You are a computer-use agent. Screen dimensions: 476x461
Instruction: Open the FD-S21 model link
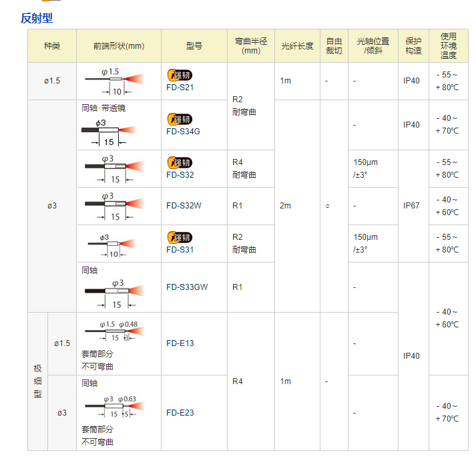[180, 87]
